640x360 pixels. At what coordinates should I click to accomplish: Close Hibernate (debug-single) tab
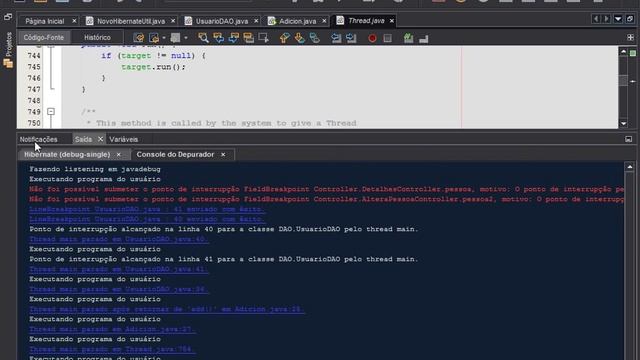(119, 155)
